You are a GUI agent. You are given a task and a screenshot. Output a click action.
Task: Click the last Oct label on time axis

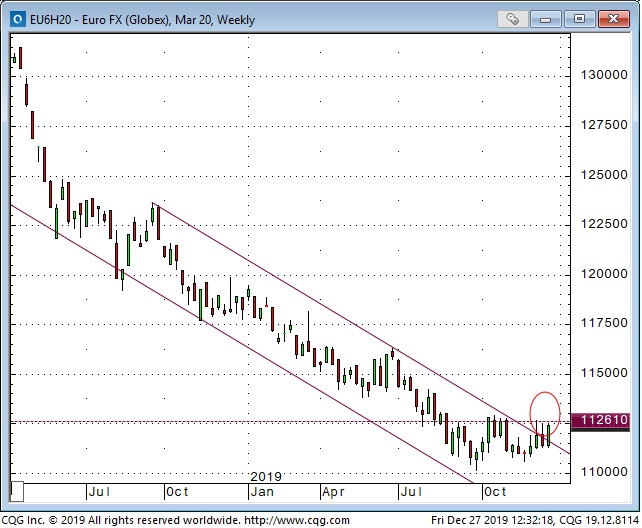click(x=495, y=492)
